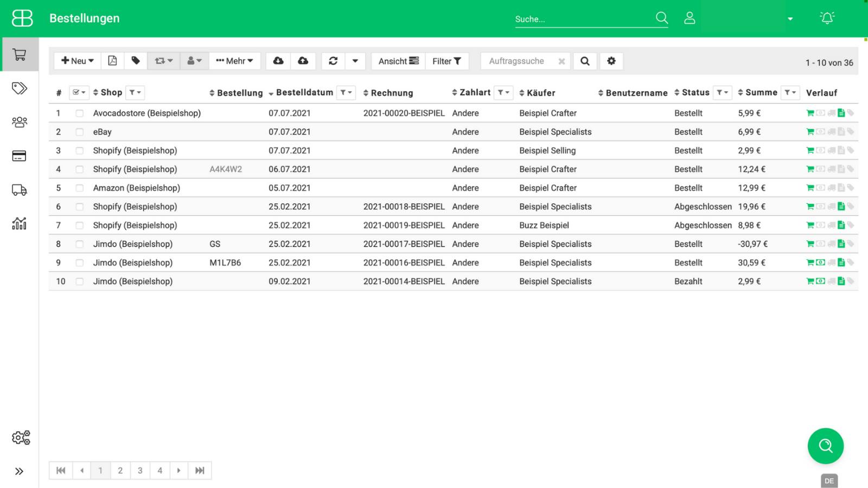This screenshot has height=488, width=868.
Task: Select checkbox for Buzz Beispiel order
Action: point(80,226)
